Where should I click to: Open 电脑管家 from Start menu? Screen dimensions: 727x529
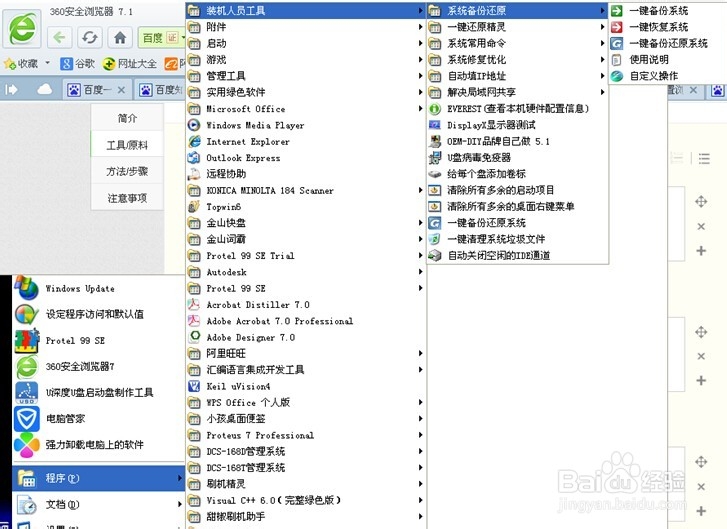99,418
